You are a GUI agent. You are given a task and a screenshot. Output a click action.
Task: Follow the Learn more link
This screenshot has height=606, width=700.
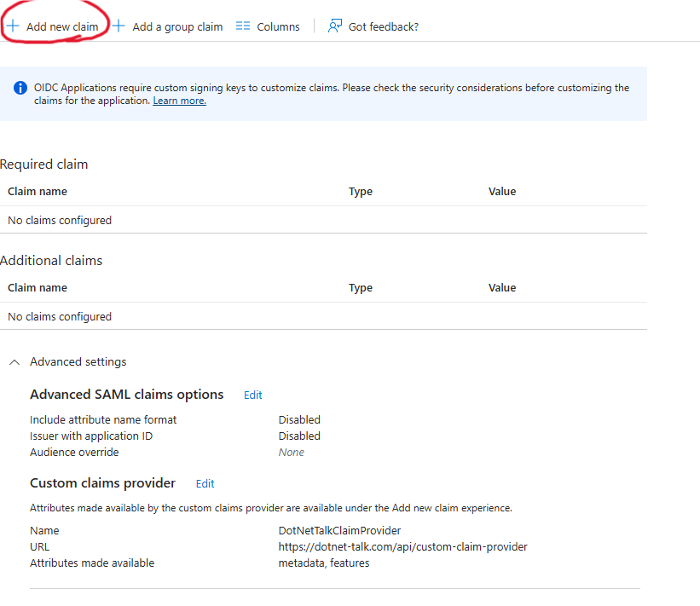point(179,101)
